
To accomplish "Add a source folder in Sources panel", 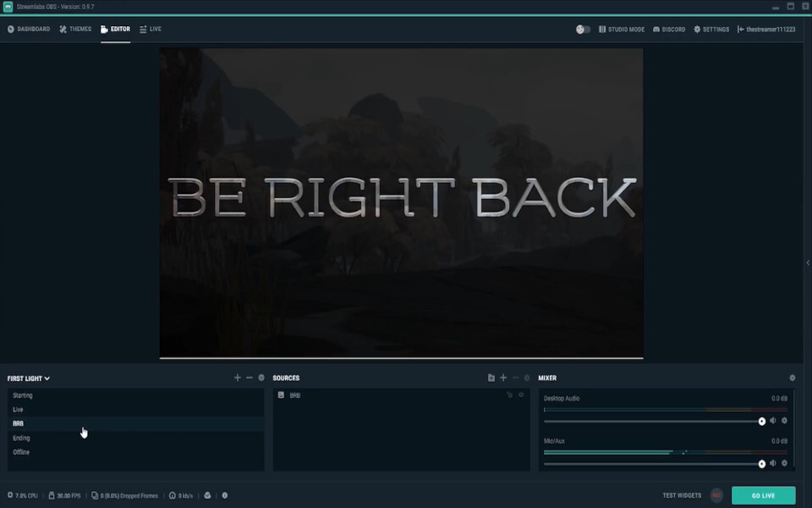I will coord(491,378).
